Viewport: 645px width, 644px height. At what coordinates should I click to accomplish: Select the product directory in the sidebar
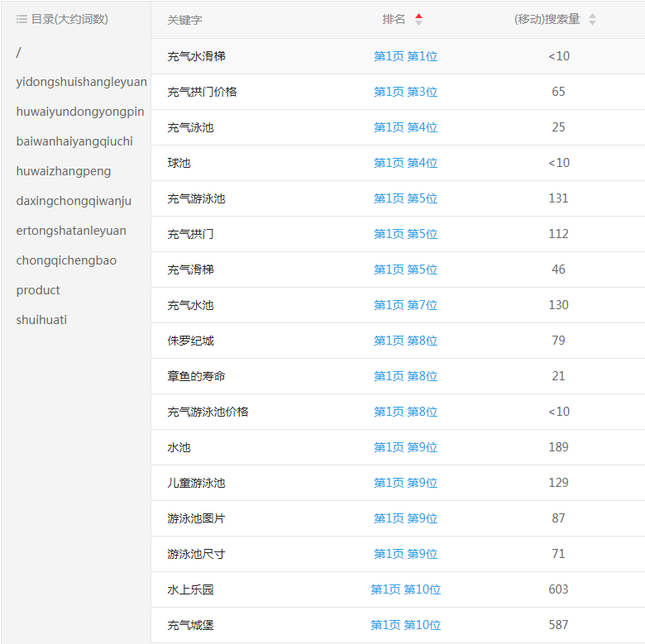[38, 290]
